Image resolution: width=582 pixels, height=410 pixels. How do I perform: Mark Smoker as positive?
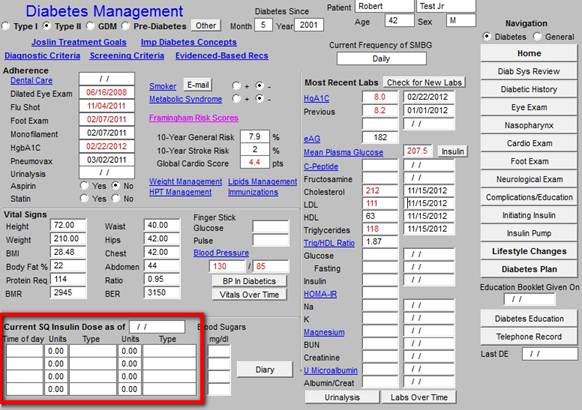[236, 86]
